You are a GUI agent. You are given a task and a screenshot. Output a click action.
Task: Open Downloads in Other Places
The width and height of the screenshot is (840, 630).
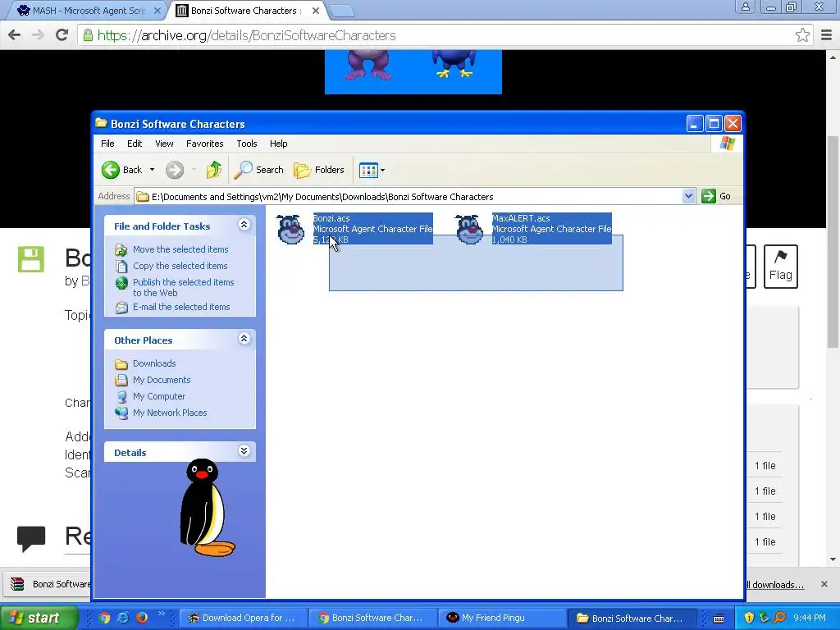pyautogui.click(x=154, y=363)
